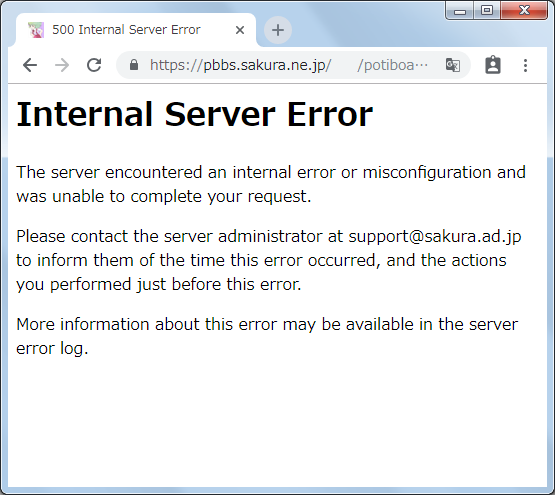Reload the Internal Server Error page
Image resolution: width=555 pixels, height=495 pixels.
(x=94, y=65)
